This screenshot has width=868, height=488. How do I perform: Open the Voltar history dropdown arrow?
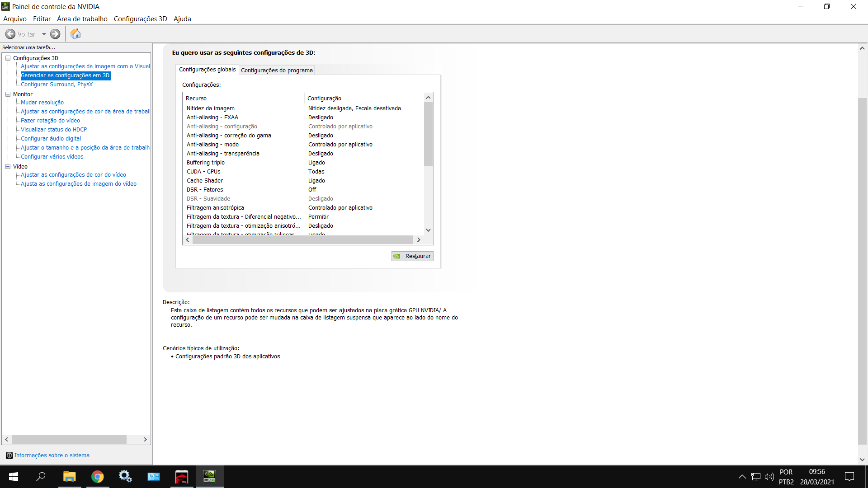(44, 34)
